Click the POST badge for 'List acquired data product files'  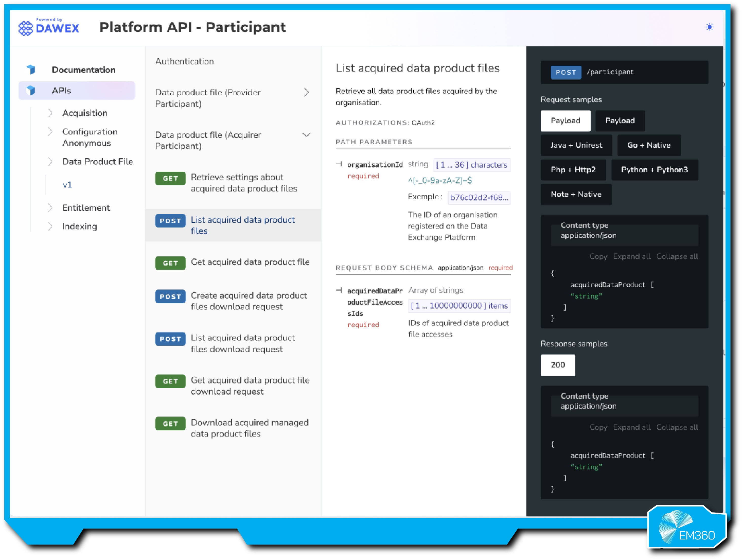tap(170, 220)
